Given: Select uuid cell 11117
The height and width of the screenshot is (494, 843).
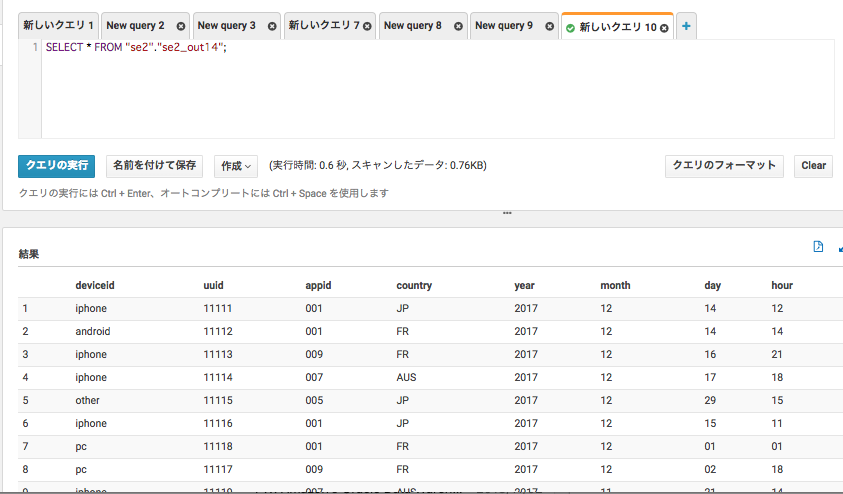Looking at the screenshot, I should coord(218,470).
